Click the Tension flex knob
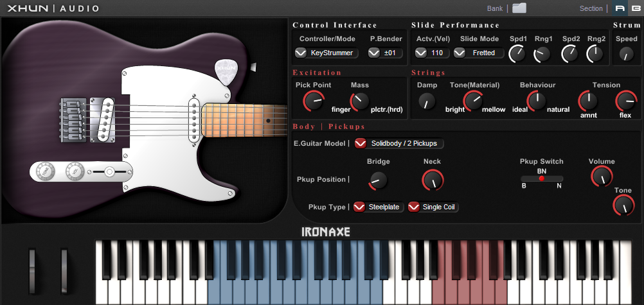The image size is (644, 305). click(626, 101)
